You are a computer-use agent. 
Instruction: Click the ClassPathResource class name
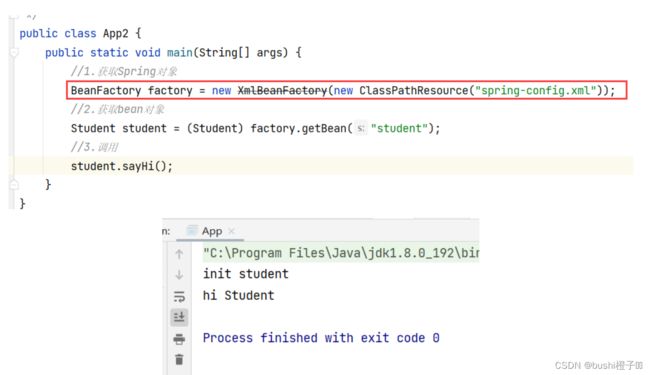click(x=413, y=90)
